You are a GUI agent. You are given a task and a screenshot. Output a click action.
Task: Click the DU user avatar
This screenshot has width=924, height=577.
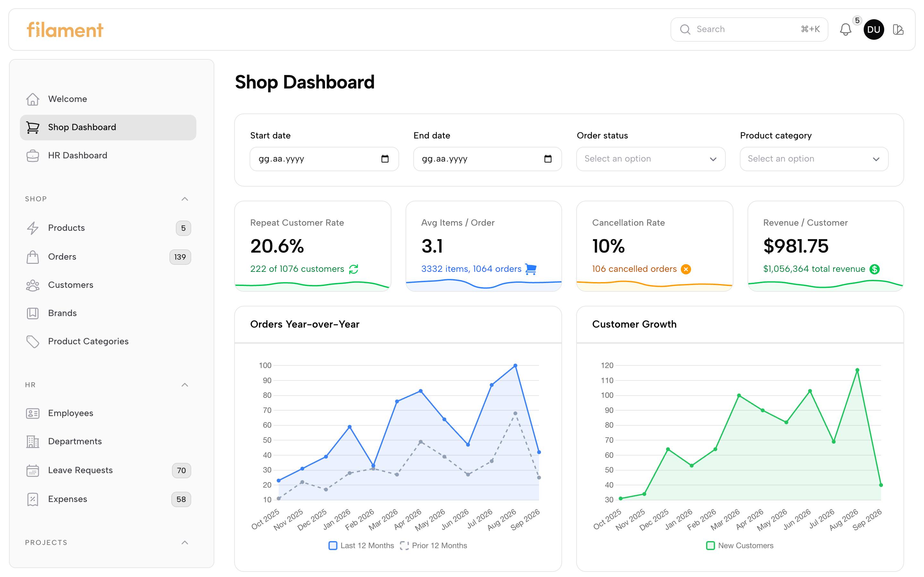coord(874,29)
